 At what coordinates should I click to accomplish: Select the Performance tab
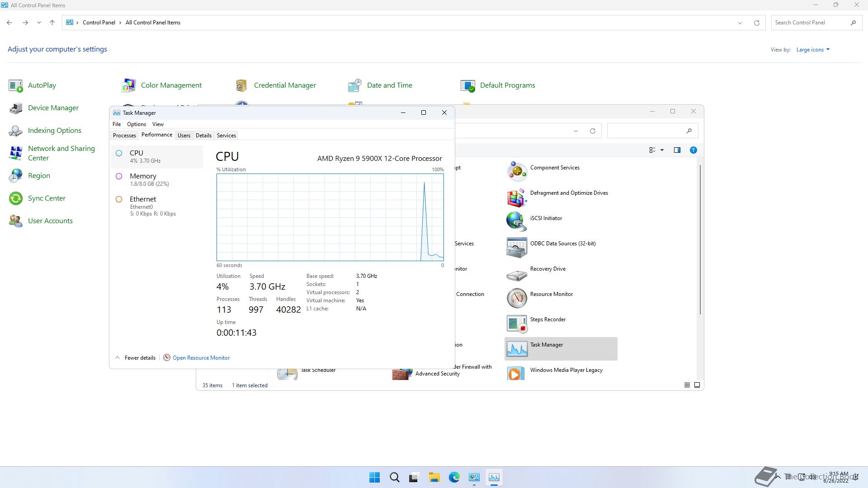pyautogui.click(x=157, y=135)
